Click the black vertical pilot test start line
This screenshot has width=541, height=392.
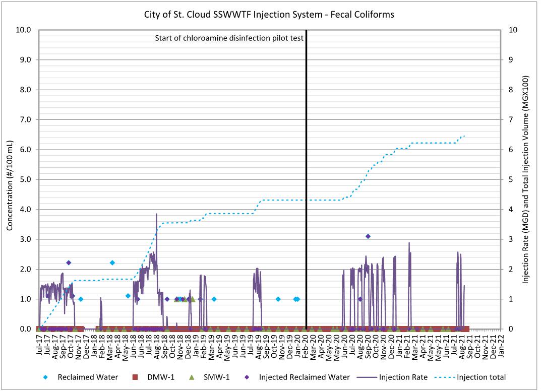point(307,179)
